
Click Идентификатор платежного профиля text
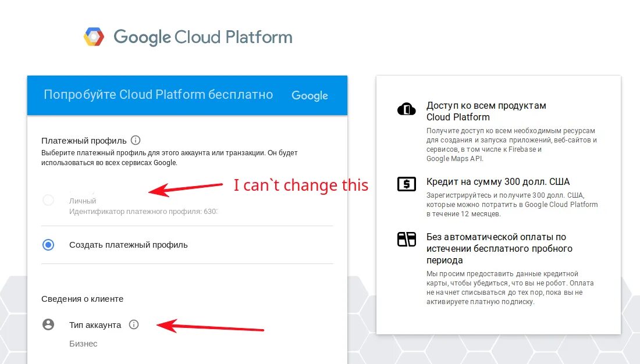pos(144,212)
